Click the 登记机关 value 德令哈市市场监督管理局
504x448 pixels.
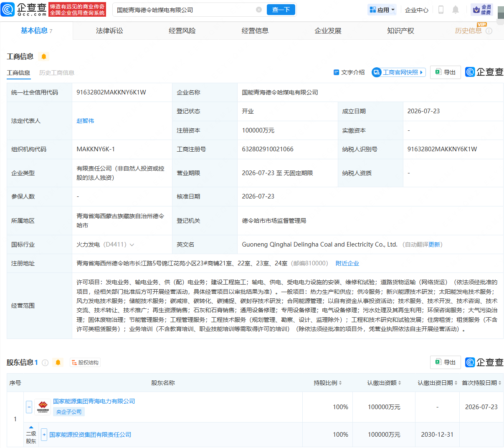click(274, 221)
